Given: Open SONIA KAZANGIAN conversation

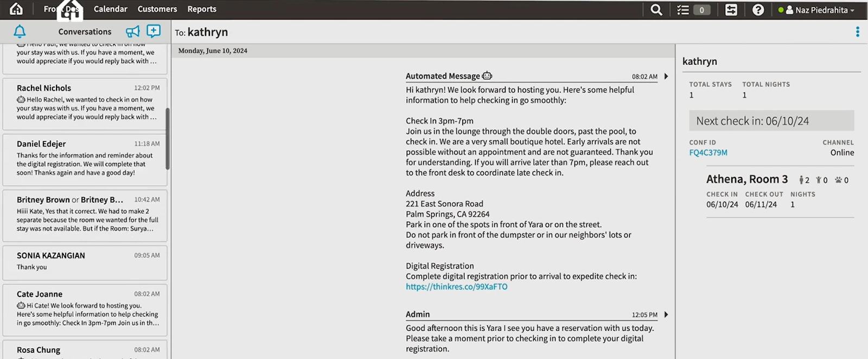Looking at the screenshot, I should 85,262.
